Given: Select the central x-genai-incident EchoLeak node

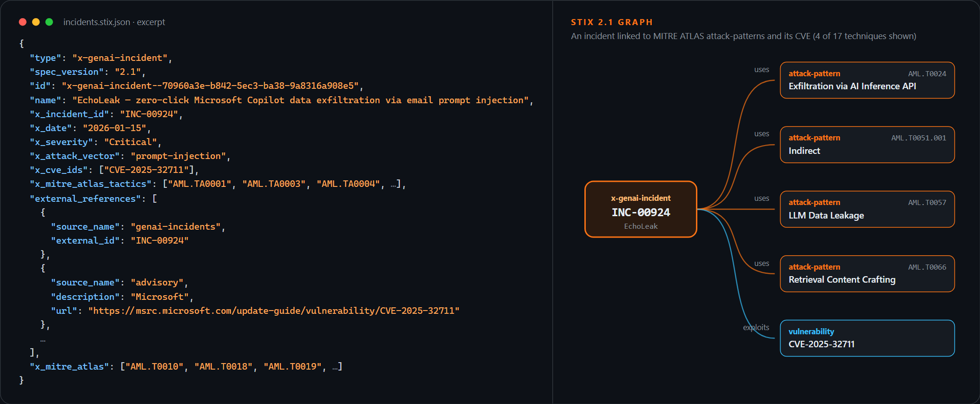Looking at the screenshot, I should (x=641, y=209).
